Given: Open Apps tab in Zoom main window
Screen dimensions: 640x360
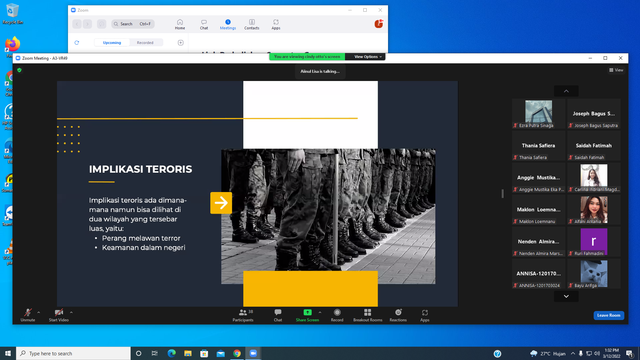Looking at the screenshot, I should [x=276, y=24].
